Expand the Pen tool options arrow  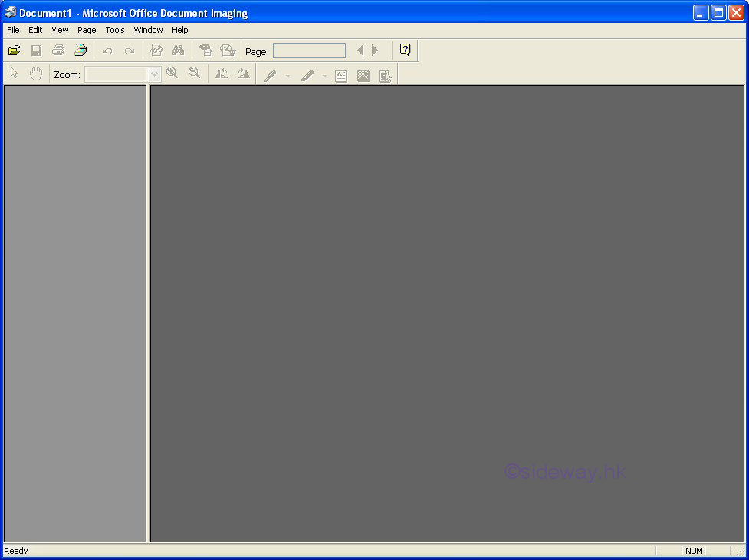[287, 76]
